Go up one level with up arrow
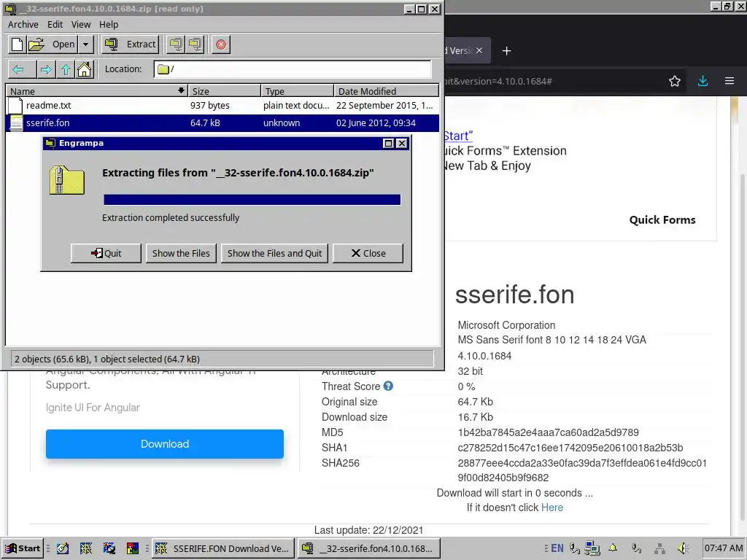Screen dimensions: 747x560 [x=66, y=69]
